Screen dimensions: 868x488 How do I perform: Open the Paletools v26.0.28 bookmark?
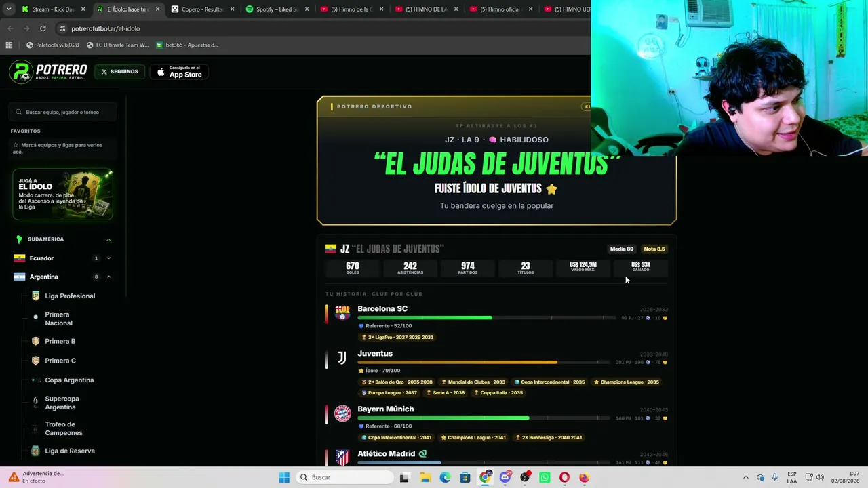(x=53, y=45)
